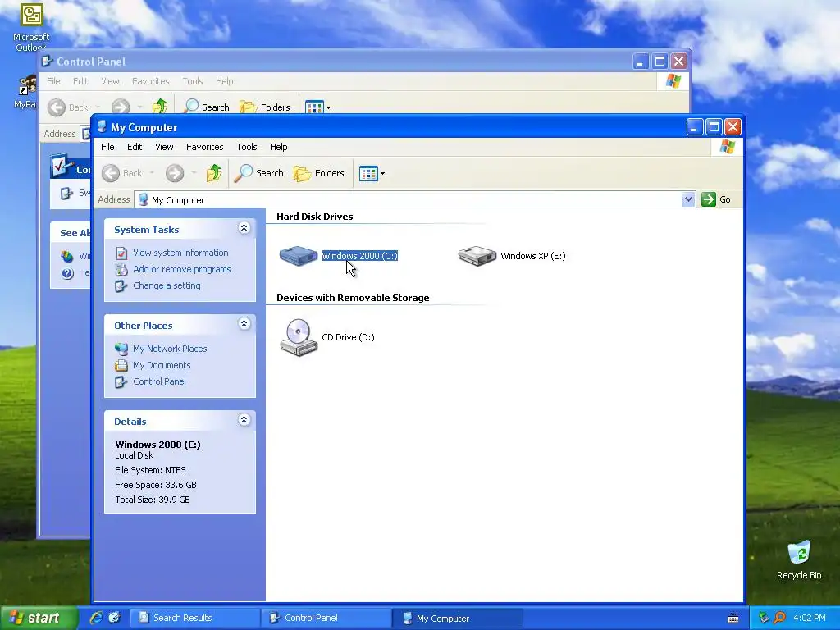Launch Outlook Express from Quick Launch

tap(114, 618)
